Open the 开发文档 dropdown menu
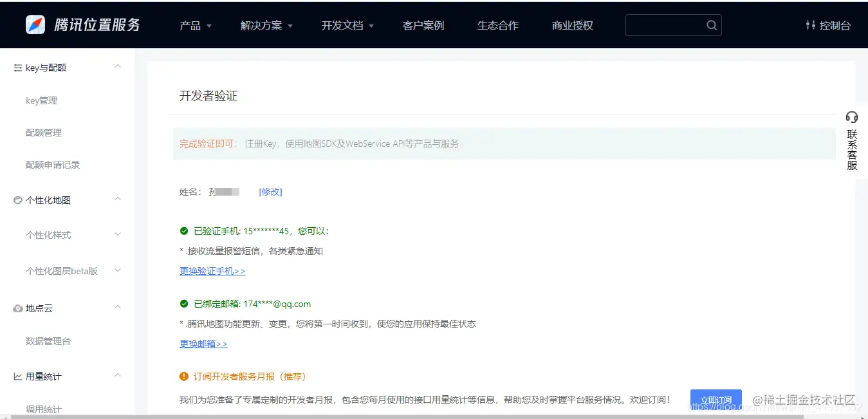 [347, 26]
